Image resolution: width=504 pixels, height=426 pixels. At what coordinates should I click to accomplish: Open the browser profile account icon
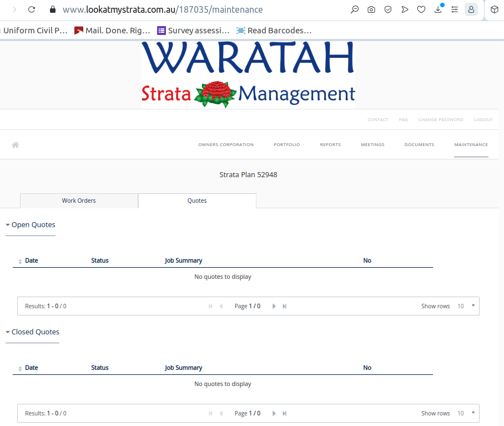pos(471,9)
